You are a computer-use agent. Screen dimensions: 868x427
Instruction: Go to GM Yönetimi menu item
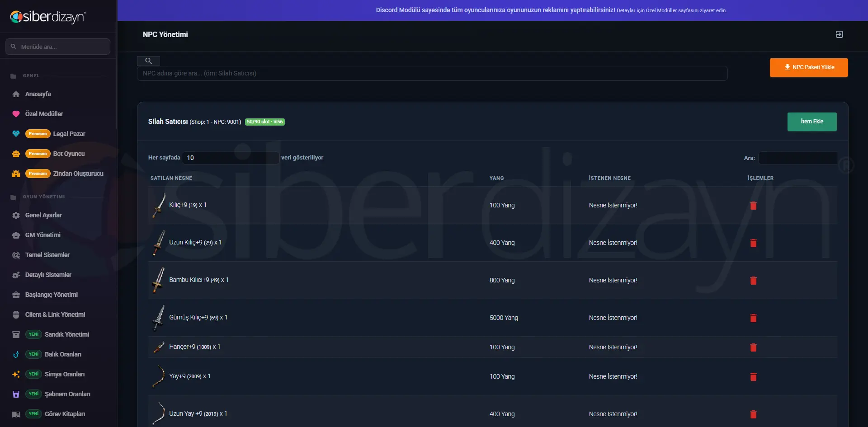pyautogui.click(x=42, y=235)
